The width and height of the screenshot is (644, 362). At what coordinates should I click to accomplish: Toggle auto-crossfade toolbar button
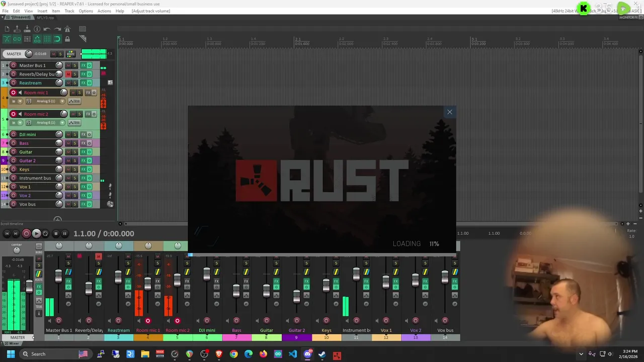pyautogui.click(x=7, y=39)
